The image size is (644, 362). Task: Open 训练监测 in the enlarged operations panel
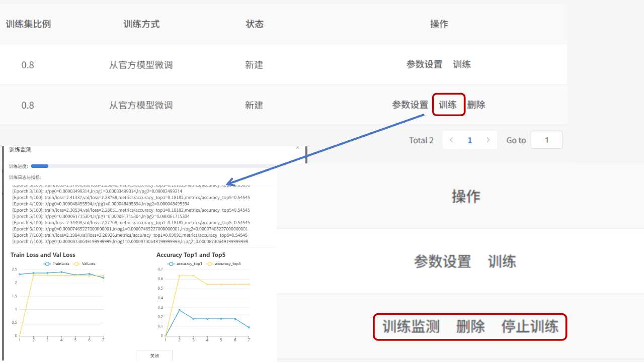coord(411,326)
